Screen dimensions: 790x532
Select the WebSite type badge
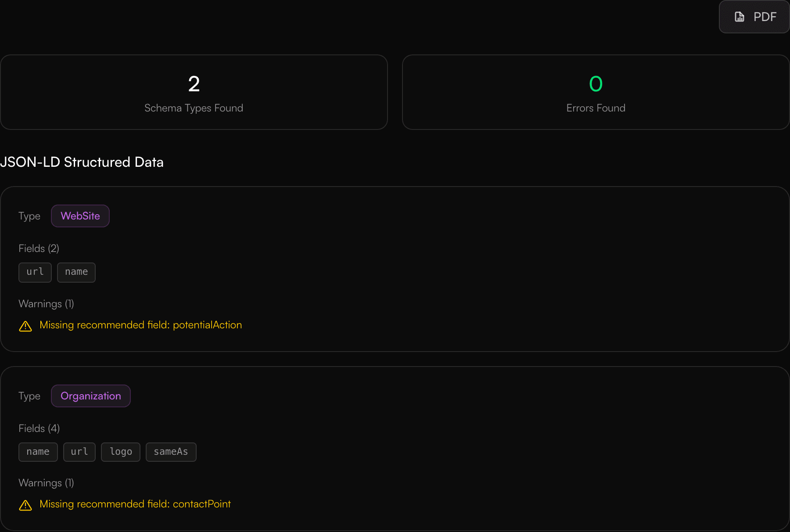80,216
